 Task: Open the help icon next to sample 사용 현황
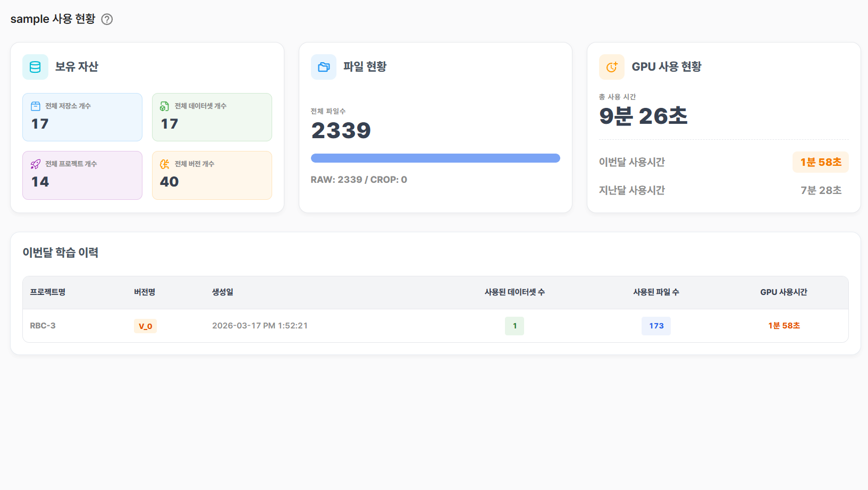107,19
